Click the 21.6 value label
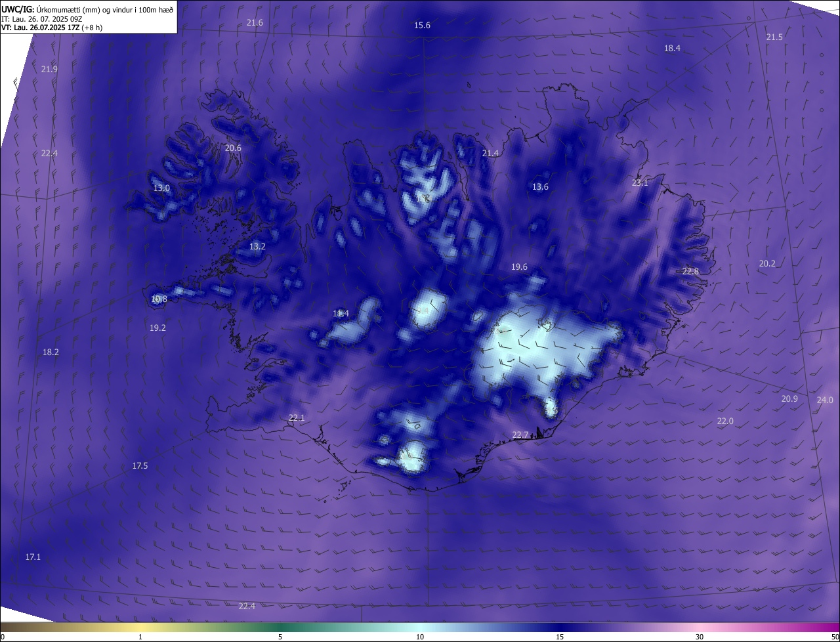Viewport: 840px width, 642px height. click(x=255, y=22)
